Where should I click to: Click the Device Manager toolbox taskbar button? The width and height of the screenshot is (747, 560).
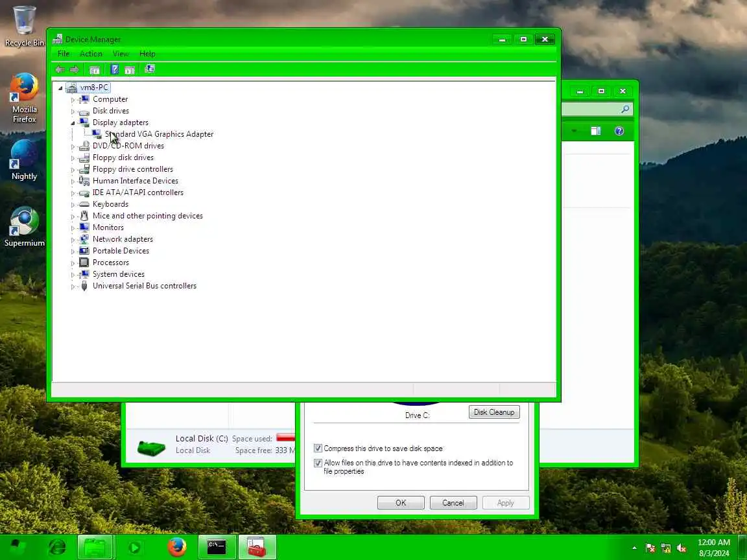pyautogui.click(x=257, y=547)
